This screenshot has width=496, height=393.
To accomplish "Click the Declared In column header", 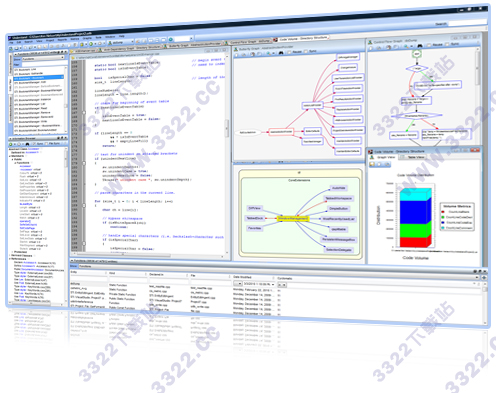I will coord(168,275).
